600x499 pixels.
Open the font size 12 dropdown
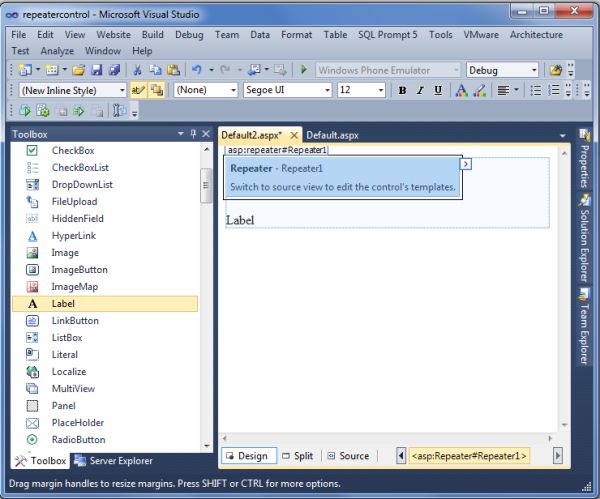(x=381, y=91)
